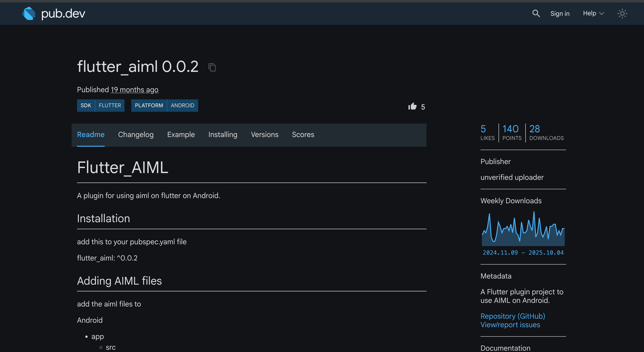Select the Installing tab
Image resolution: width=644 pixels, height=352 pixels.
(x=222, y=135)
